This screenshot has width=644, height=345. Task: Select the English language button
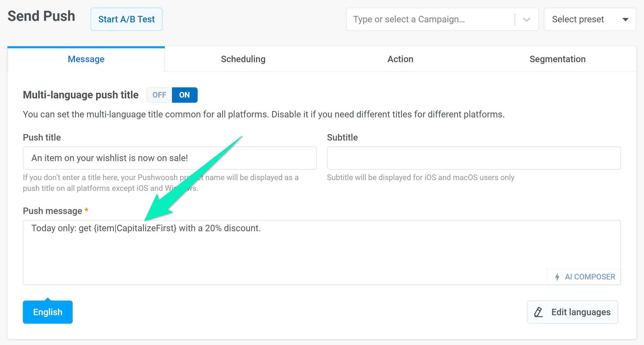point(47,312)
